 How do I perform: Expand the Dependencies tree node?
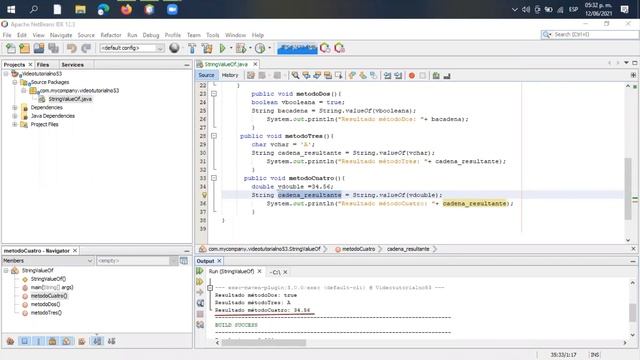pos(15,107)
